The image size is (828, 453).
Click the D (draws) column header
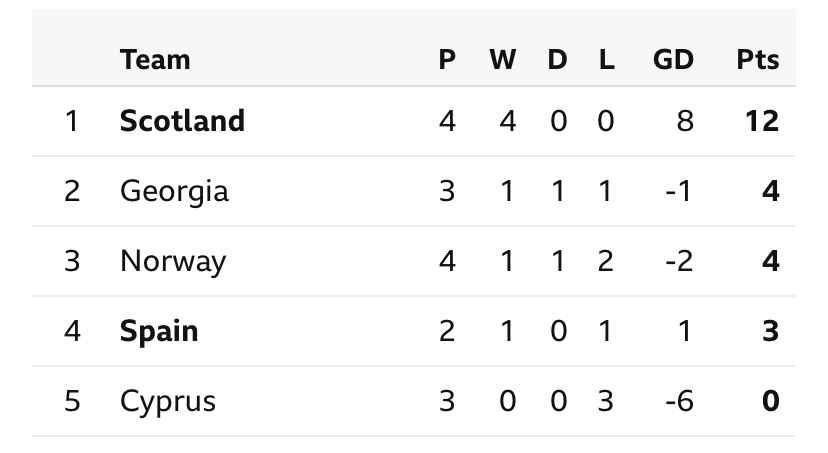point(557,60)
